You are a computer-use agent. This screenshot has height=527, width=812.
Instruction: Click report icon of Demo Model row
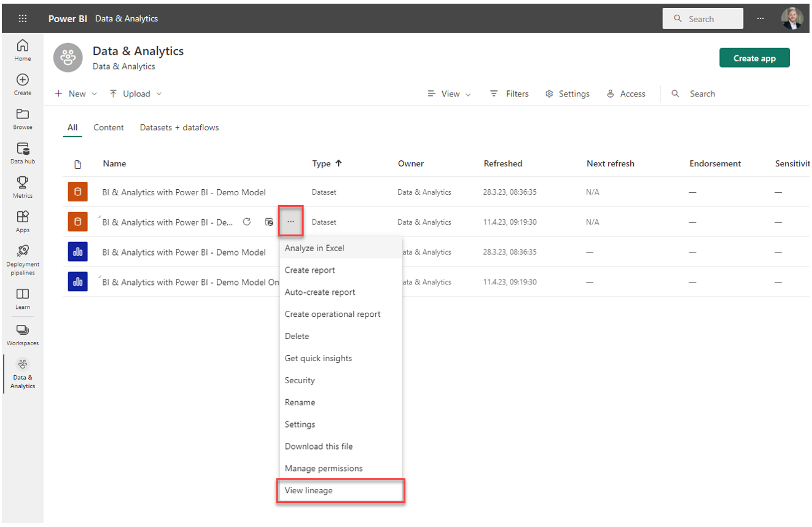77,252
